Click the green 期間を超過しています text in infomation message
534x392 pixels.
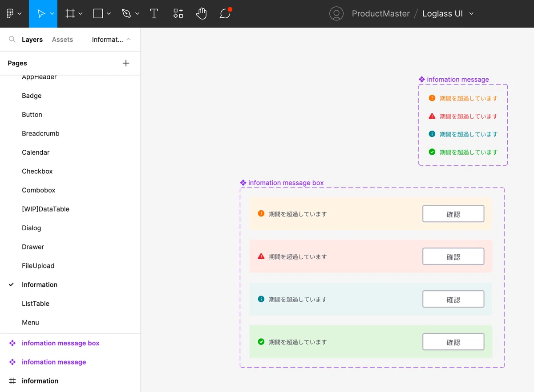[x=469, y=152]
